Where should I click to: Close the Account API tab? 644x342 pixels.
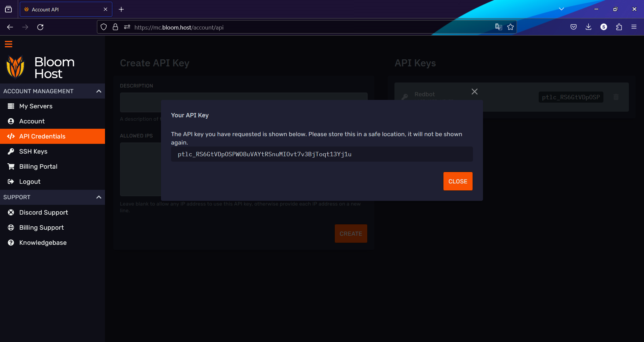point(105,9)
